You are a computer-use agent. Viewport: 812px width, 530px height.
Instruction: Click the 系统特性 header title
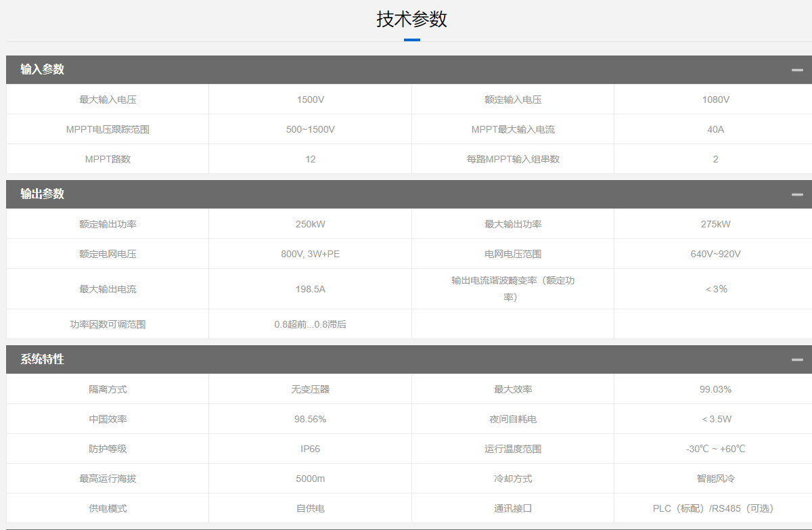pos(42,359)
